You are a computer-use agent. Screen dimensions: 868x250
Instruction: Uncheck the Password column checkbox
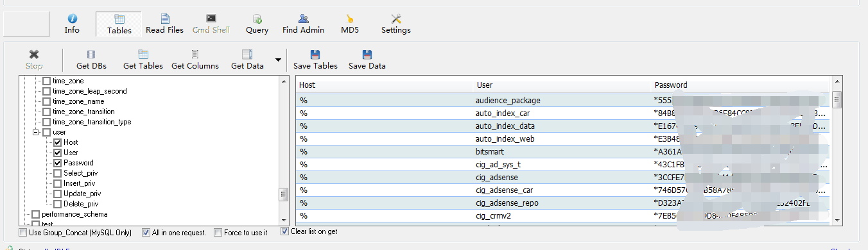click(x=58, y=163)
